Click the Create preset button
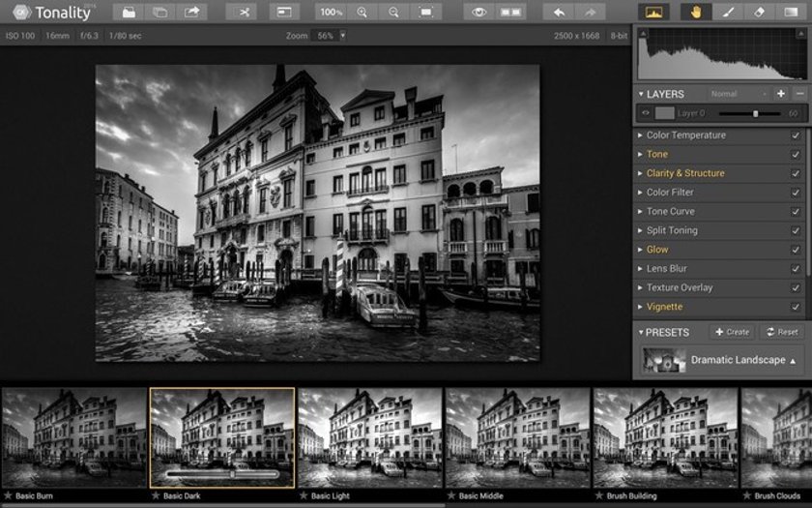Image resolution: width=812 pixels, height=508 pixels. coord(733,332)
